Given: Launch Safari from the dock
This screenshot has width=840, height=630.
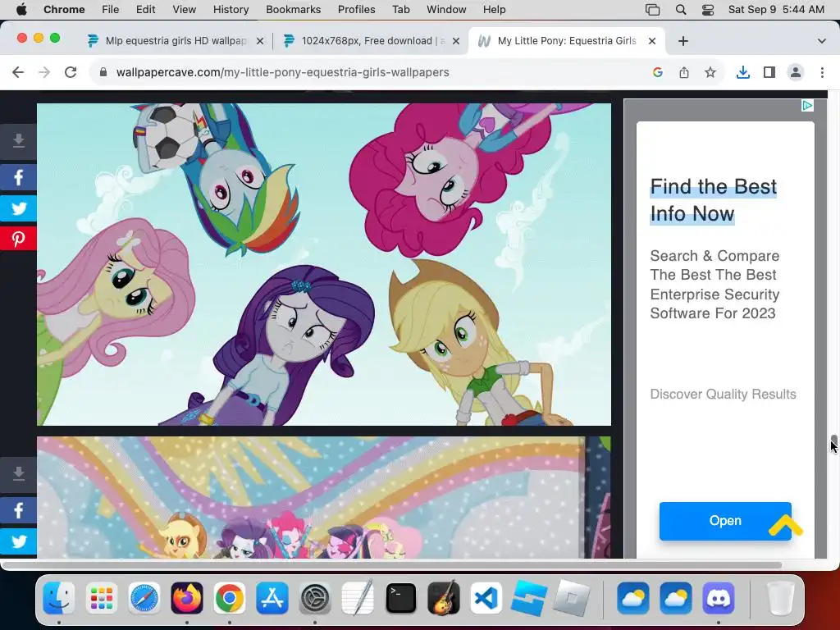Looking at the screenshot, I should pos(144,598).
